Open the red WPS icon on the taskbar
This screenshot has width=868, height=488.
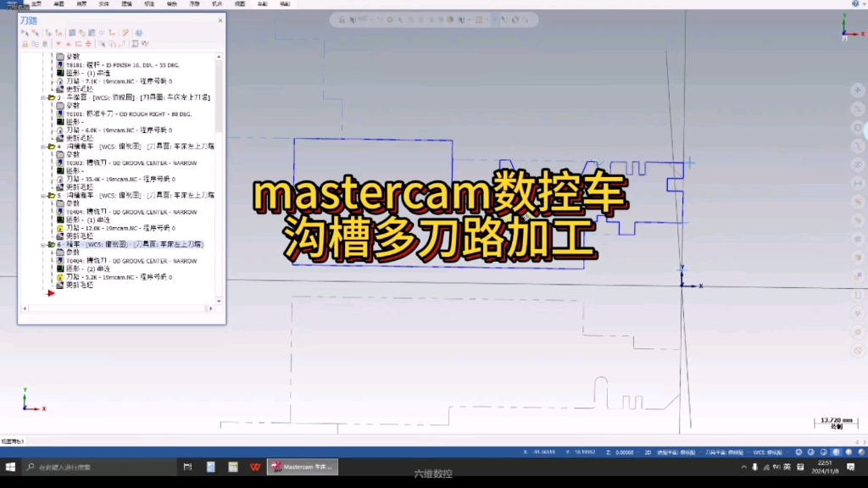tap(255, 467)
